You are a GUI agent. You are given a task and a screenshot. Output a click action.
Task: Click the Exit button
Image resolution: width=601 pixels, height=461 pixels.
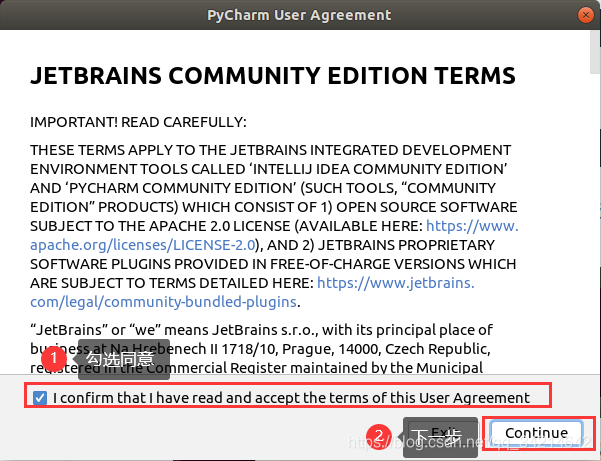pyautogui.click(x=443, y=433)
